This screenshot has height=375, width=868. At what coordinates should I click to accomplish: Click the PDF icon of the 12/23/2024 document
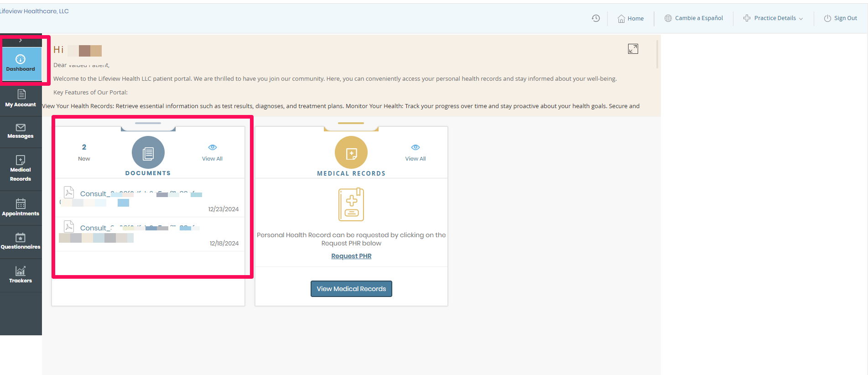pos(69,192)
